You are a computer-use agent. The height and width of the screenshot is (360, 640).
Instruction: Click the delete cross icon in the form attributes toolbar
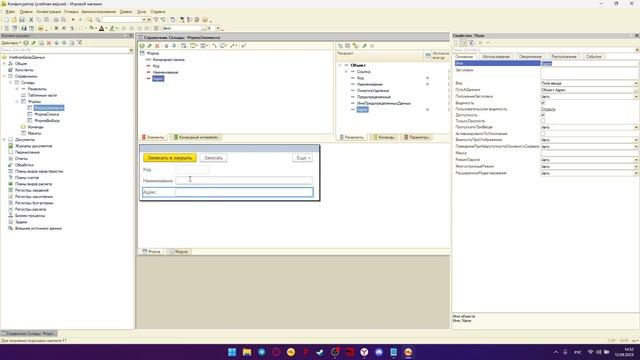tap(372, 46)
